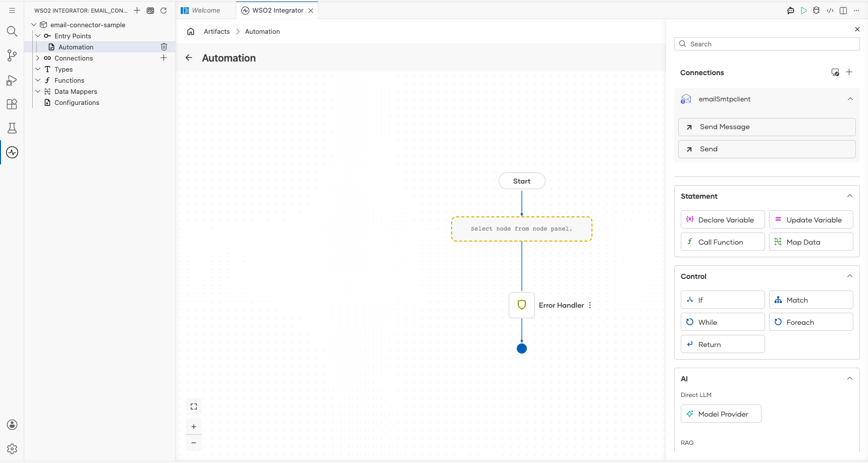868x463 pixels.
Task: Click the node panel Search field
Action: [x=767, y=44]
